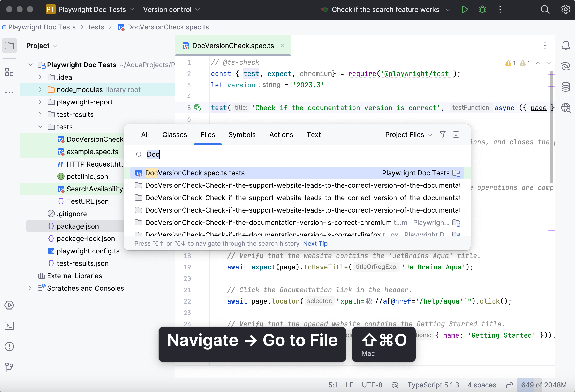The width and height of the screenshot is (575, 392).
Task: Open the Structure tool window icon
Action: [x=9, y=72]
